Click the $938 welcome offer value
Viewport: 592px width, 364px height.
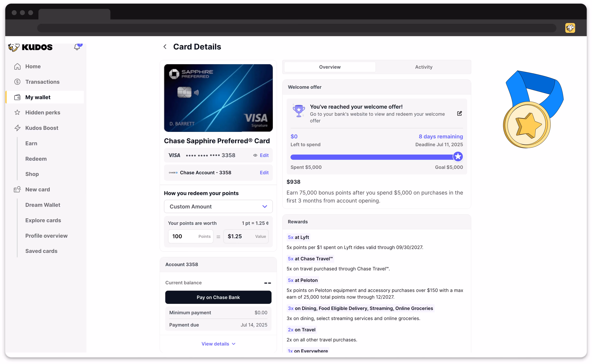[293, 182]
